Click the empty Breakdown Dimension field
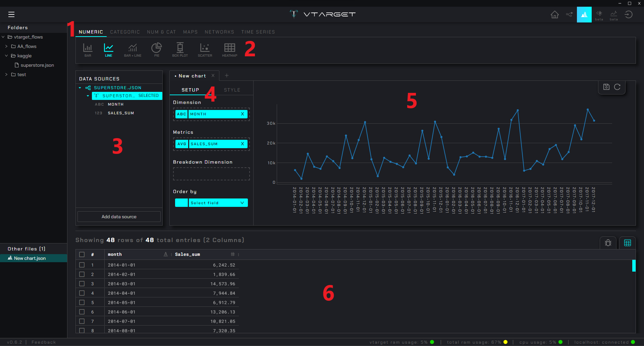Screen dimensions: 644x346 point(211,173)
